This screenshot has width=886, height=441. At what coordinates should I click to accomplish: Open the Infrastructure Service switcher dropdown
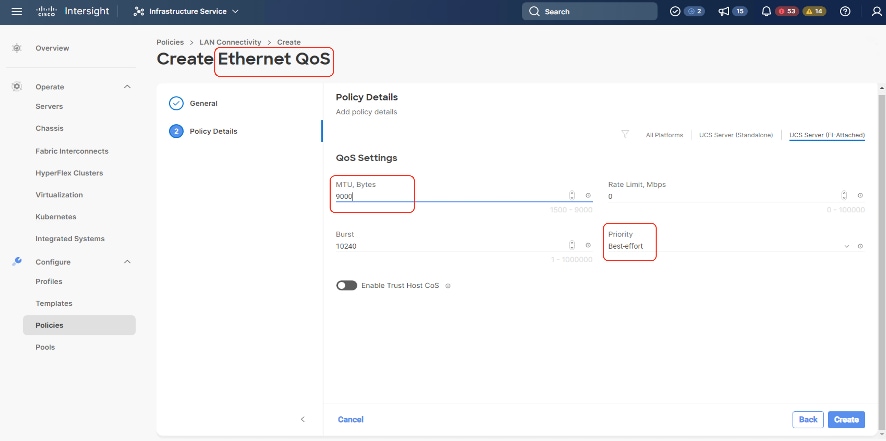coord(186,11)
